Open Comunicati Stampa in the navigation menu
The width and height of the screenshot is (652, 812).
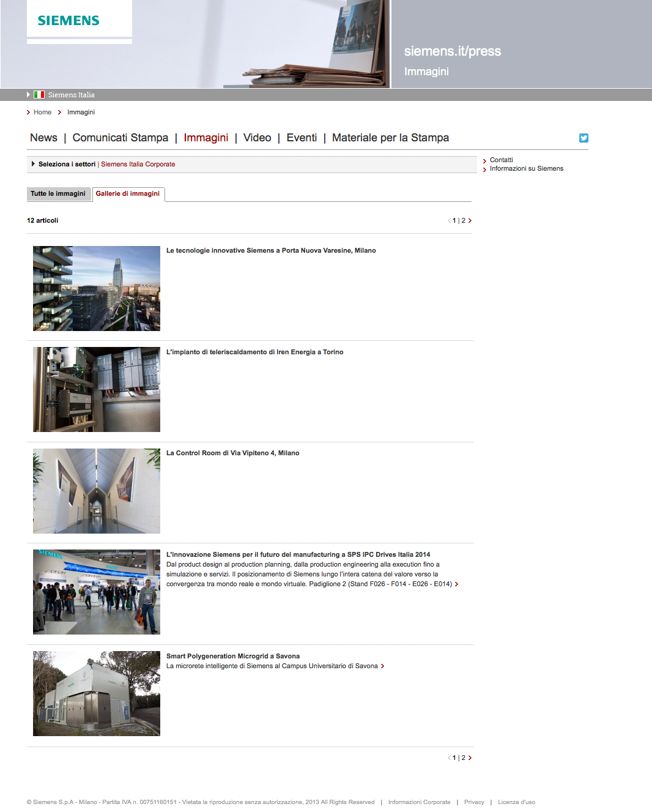120,138
